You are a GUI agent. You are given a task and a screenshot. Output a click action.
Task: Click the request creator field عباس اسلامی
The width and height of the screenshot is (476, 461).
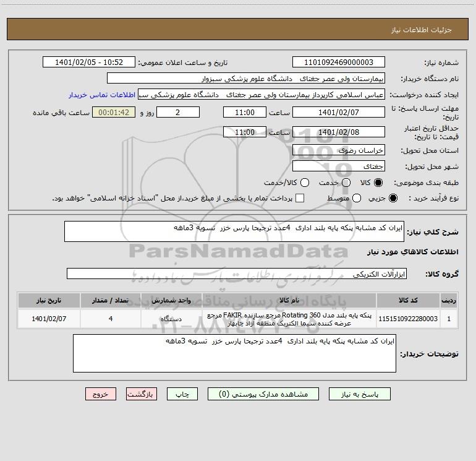point(261,95)
